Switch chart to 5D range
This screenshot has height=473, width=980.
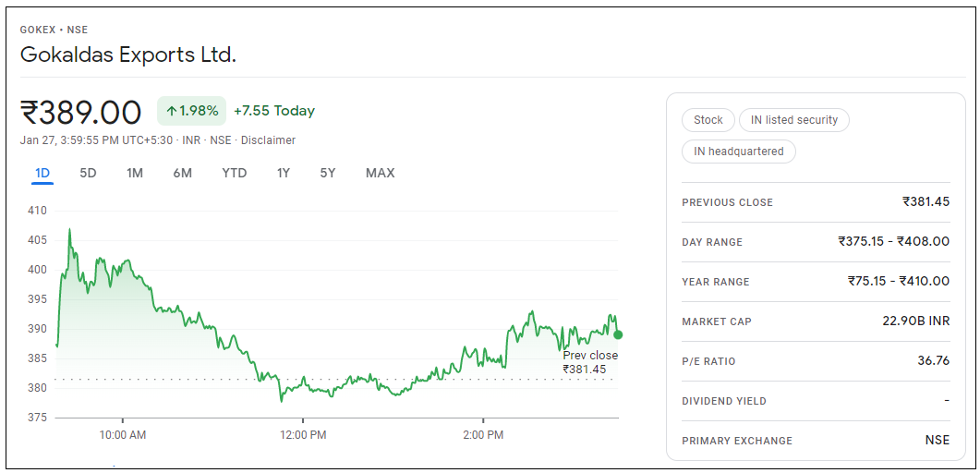click(88, 173)
